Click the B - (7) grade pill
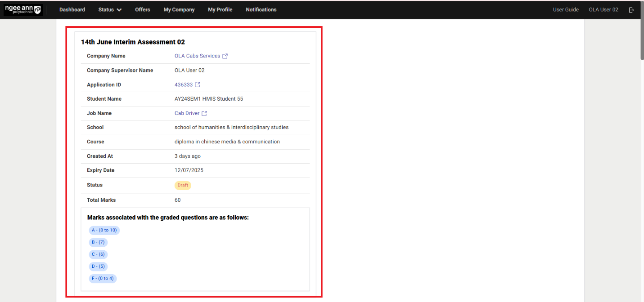This screenshot has height=302, width=644. point(98,242)
